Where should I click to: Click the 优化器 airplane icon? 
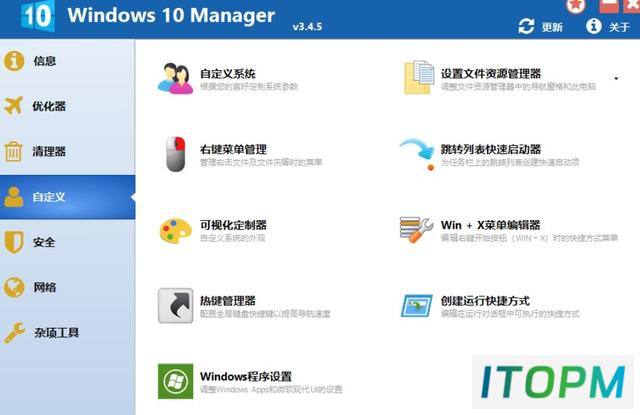13,105
